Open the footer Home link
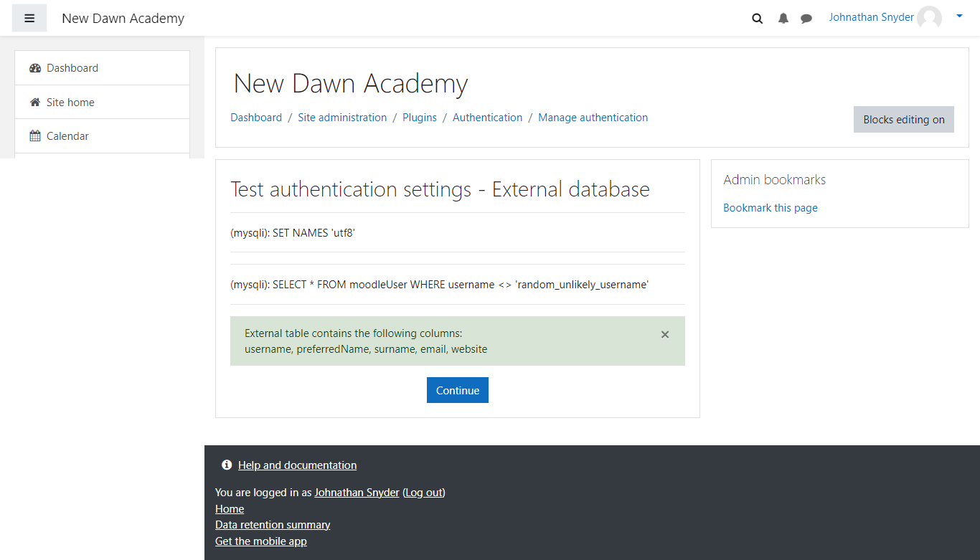 [230, 509]
